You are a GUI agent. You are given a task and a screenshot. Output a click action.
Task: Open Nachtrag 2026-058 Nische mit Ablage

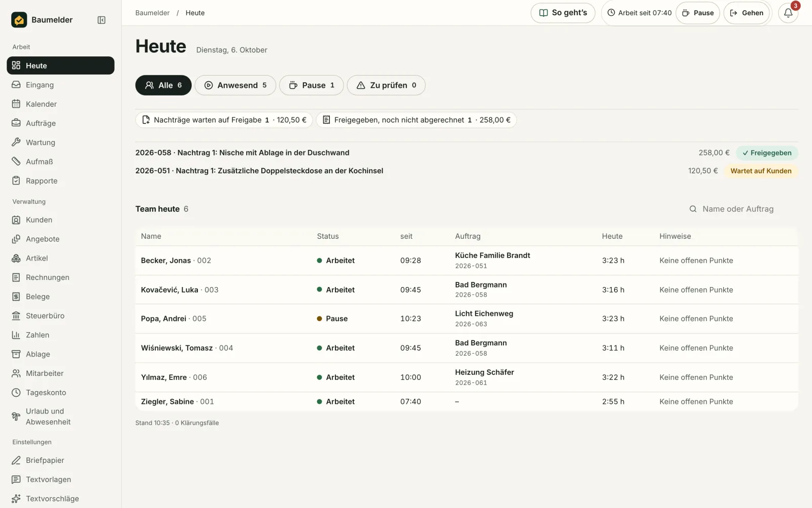click(x=466, y=153)
